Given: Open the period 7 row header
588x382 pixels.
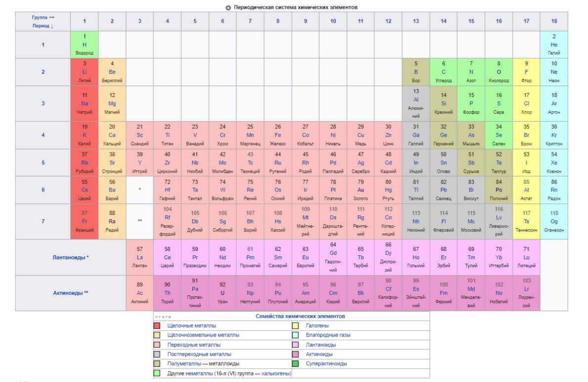Looking at the screenshot, I should [43, 221].
